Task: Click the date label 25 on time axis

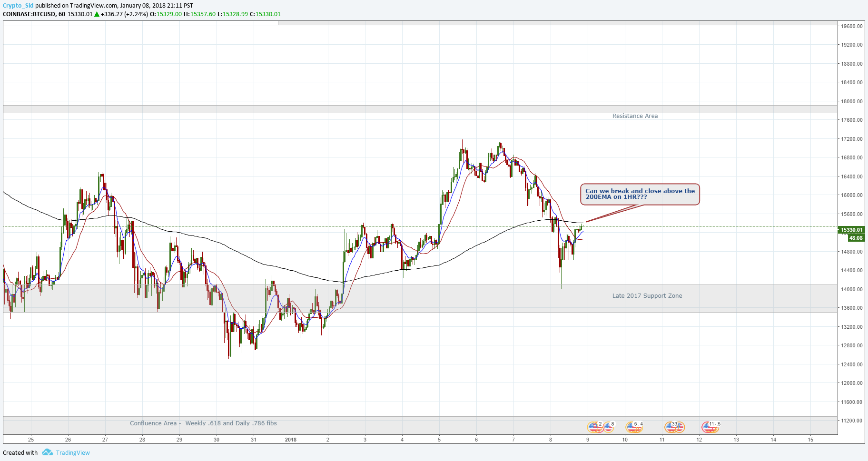Action: coord(31,440)
